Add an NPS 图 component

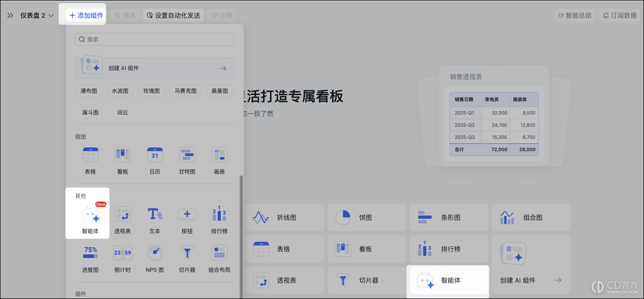pyautogui.click(x=155, y=253)
